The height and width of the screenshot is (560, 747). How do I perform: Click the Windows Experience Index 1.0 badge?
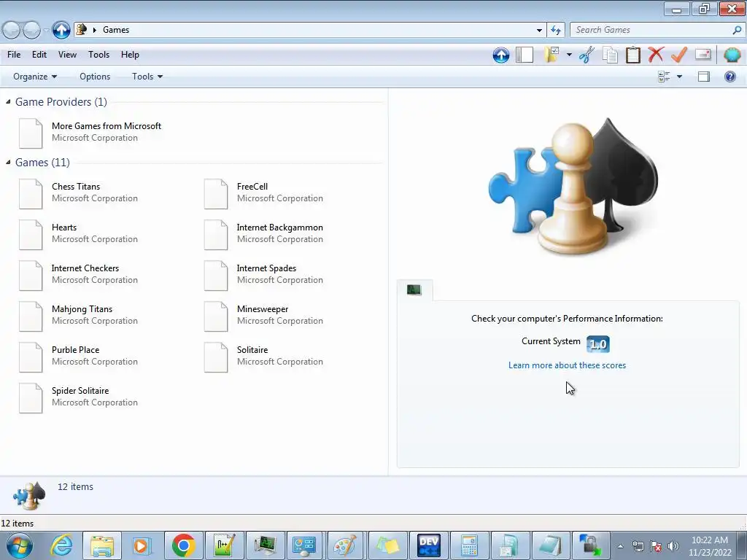coord(598,343)
